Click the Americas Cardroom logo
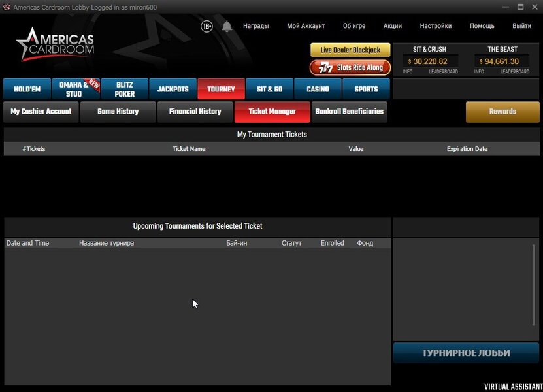 [x=56, y=45]
